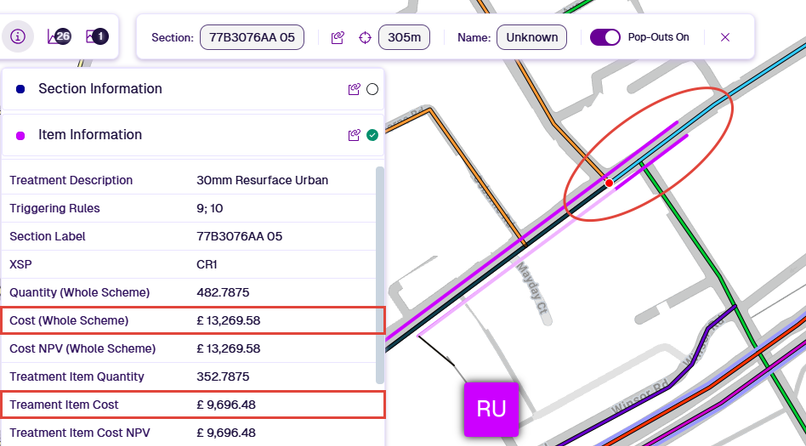Pop out Item Information panel
The image size is (806, 446).
[x=354, y=135]
